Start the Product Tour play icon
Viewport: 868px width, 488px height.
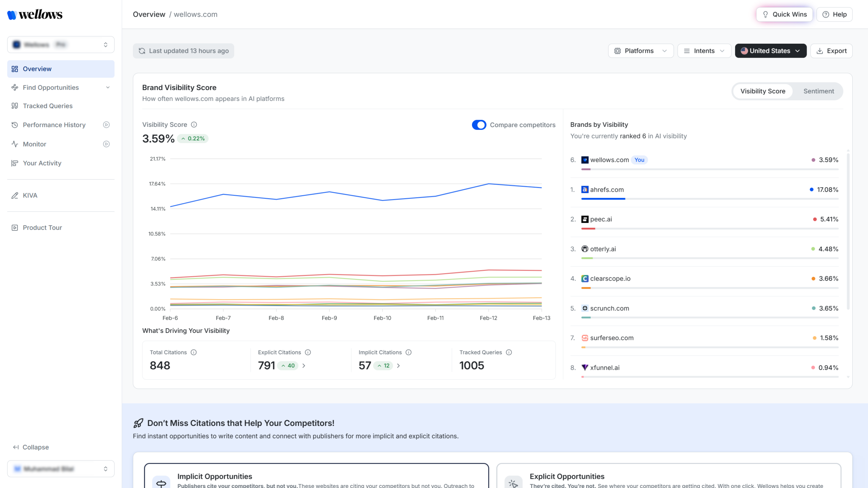15,227
